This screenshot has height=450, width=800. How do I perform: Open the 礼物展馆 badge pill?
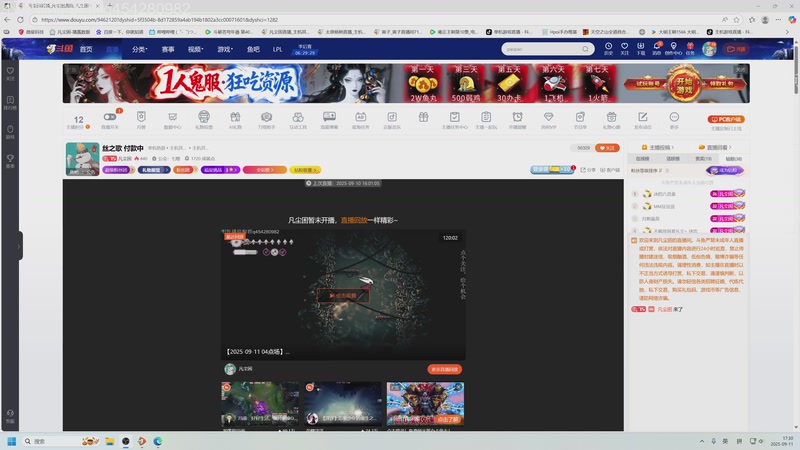(x=154, y=170)
